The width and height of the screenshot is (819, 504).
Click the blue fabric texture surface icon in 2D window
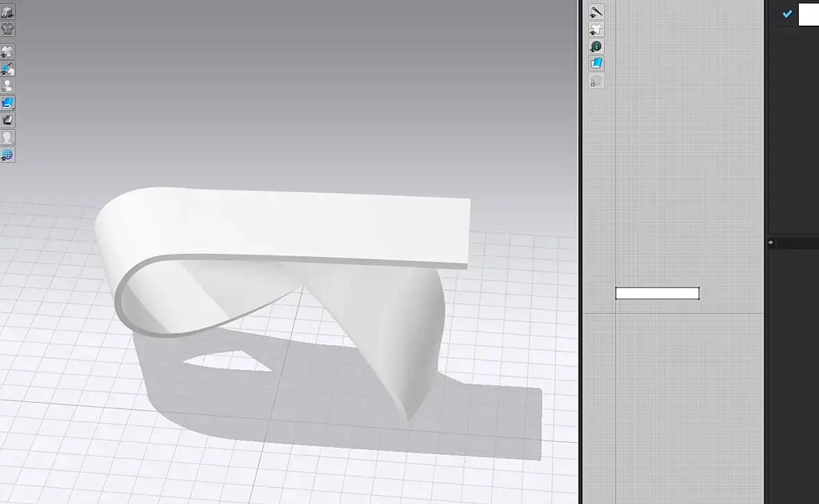[596, 64]
